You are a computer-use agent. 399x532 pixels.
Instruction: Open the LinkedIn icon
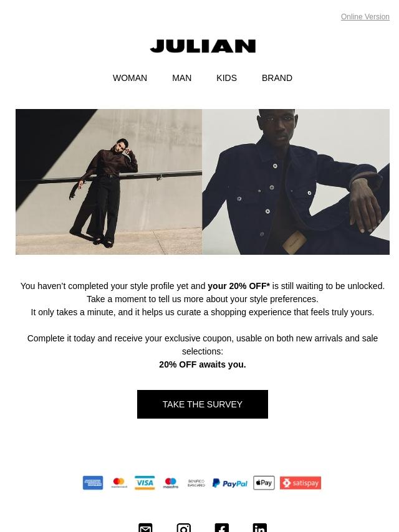pos(260,528)
